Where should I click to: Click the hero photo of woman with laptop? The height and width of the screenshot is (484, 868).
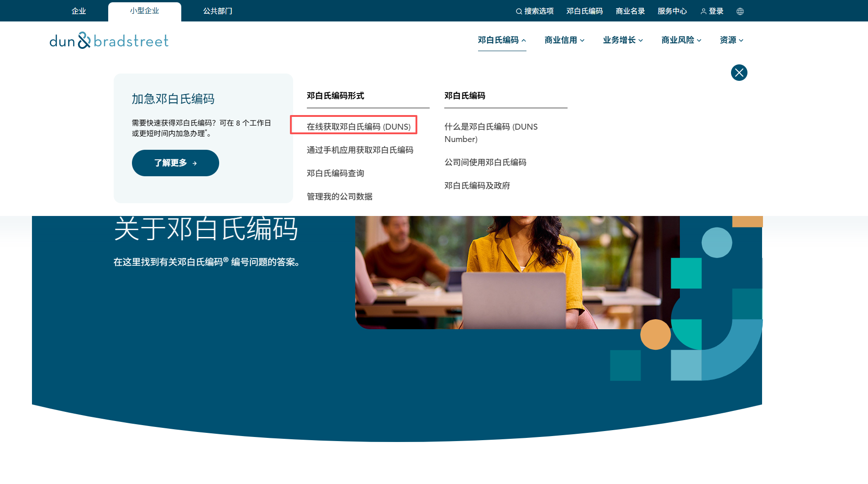[517, 272]
